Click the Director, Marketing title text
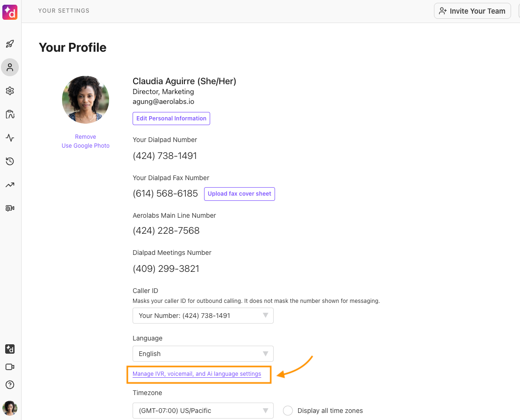Screen dimensions: 520x420 coord(163,92)
